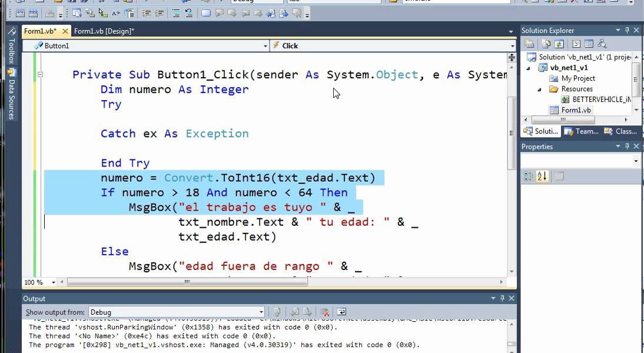Screen dimensions: 644x353
Task: Click the Solution Explorer horizontal scrollbar thumb
Action: tap(563, 120)
